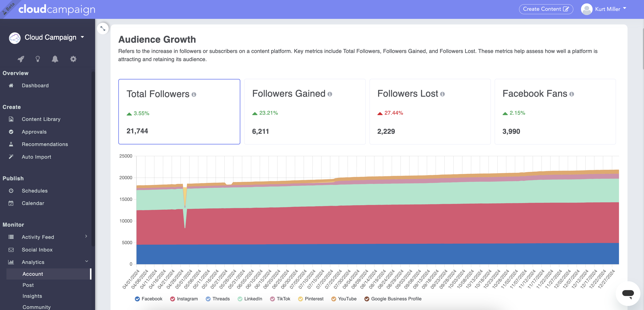The width and height of the screenshot is (644, 310).
Task: Click the rocket icon in sidebar
Action: pos(21,59)
